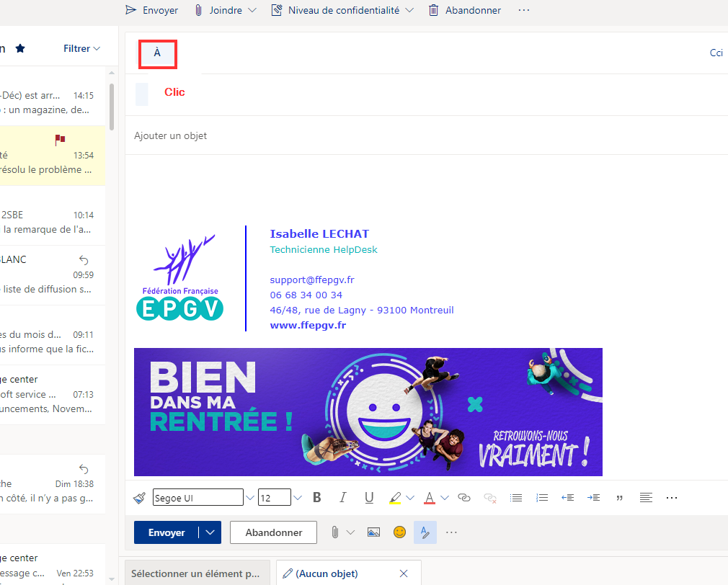This screenshot has width=728, height=585.
Task: Click the font size 12 box
Action: point(275,498)
